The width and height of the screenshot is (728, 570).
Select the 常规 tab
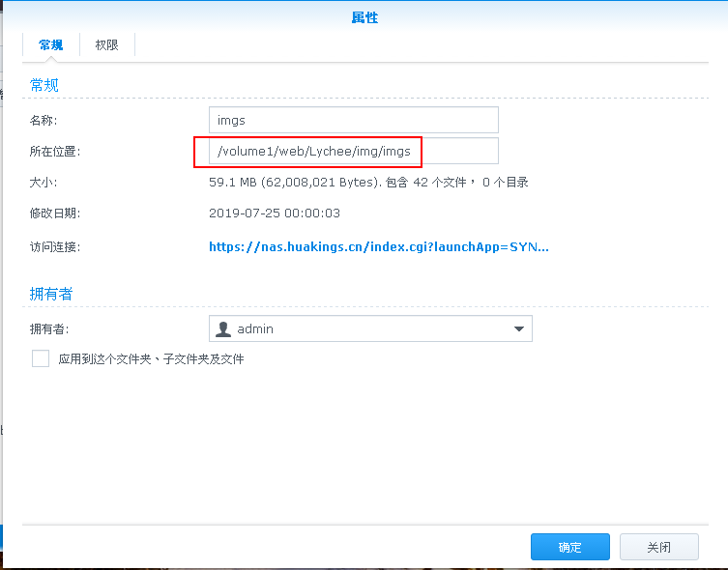pos(50,45)
